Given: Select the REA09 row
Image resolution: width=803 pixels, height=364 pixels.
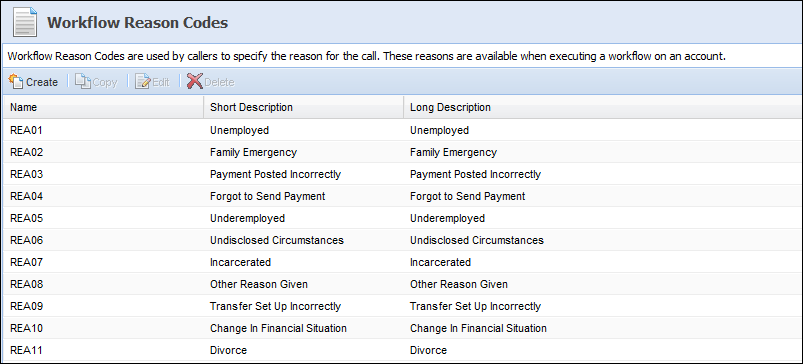Looking at the screenshot, I should [x=402, y=306].
